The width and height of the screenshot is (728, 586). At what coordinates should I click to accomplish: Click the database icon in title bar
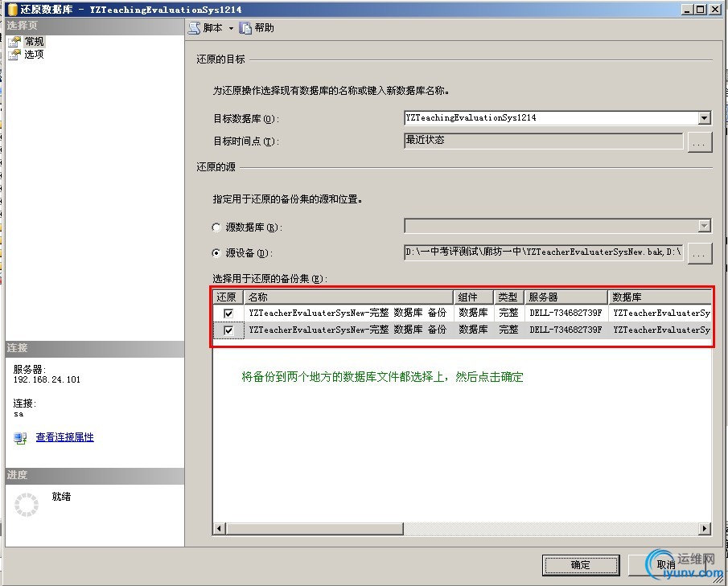pyautogui.click(x=13, y=10)
